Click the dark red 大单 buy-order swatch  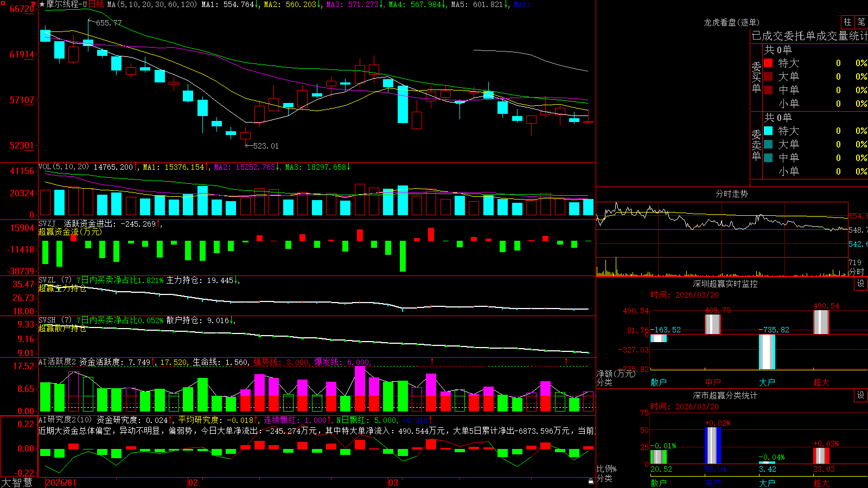click(x=768, y=76)
